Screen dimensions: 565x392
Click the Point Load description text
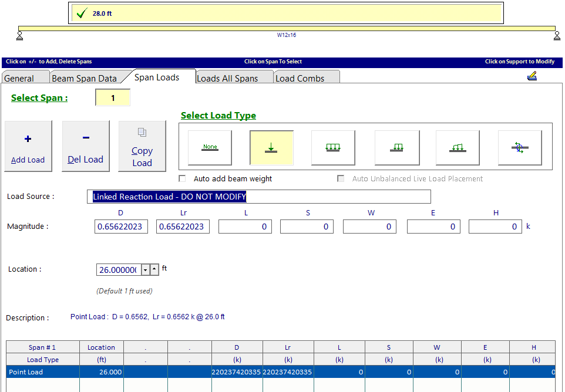[147, 317]
